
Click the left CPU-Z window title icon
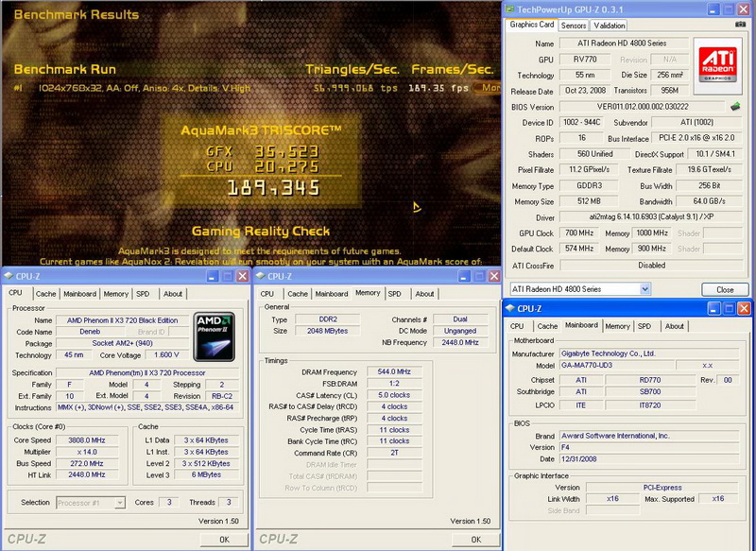pos(9,276)
